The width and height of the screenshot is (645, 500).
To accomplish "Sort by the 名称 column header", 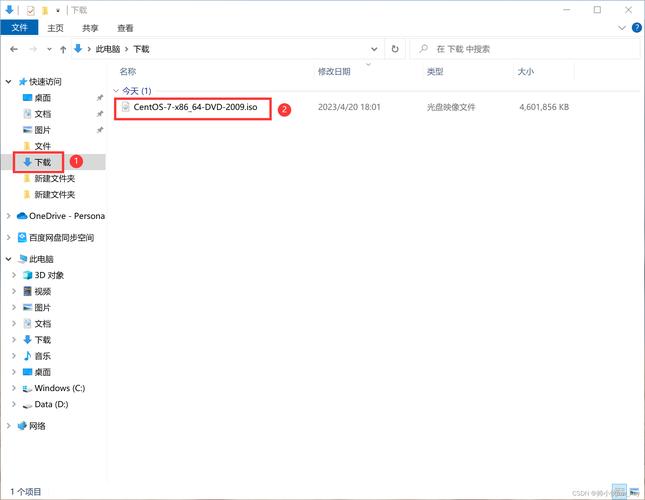I will (128, 72).
